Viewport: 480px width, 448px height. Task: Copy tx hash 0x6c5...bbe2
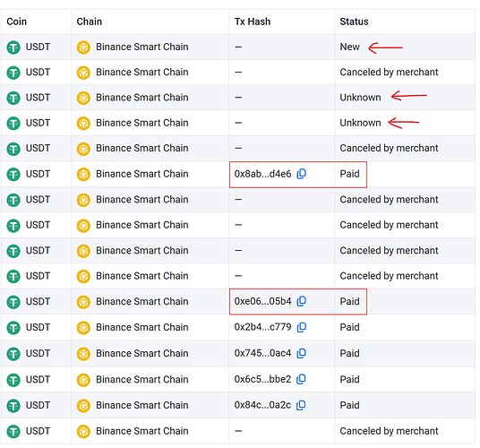pyautogui.click(x=302, y=379)
